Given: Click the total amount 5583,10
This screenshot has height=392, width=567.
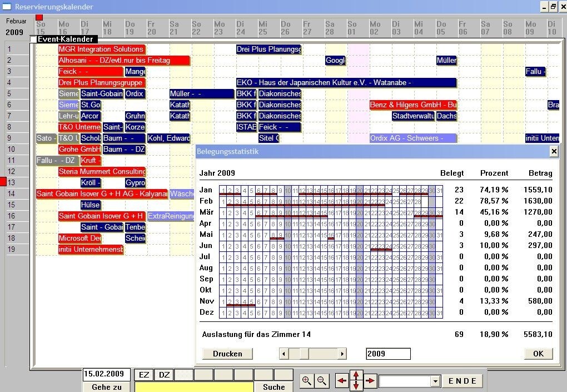Looking at the screenshot, I should pyautogui.click(x=538, y=335).
